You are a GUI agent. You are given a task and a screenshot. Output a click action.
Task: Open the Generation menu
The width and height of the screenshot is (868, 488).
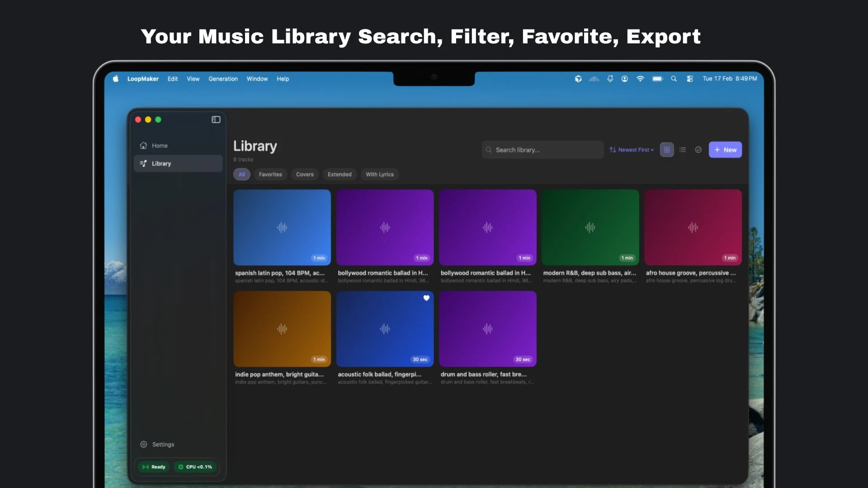pos(223,79)
